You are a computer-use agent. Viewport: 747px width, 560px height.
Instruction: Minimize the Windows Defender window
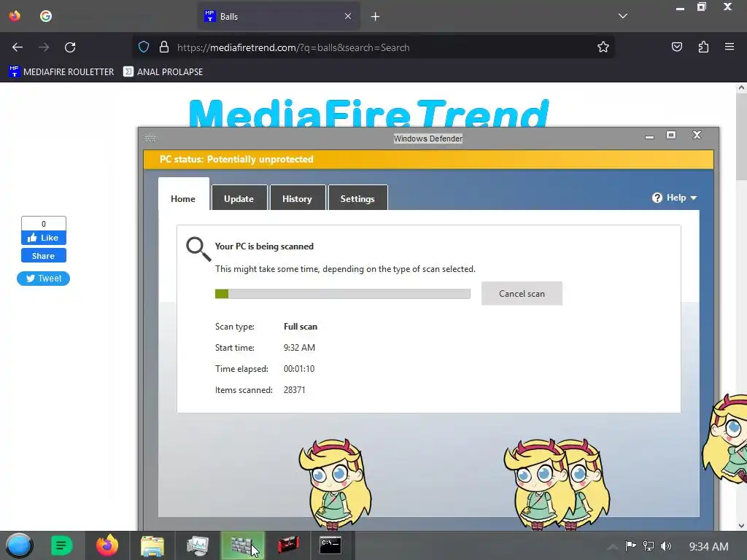click(x=649, y=136)
